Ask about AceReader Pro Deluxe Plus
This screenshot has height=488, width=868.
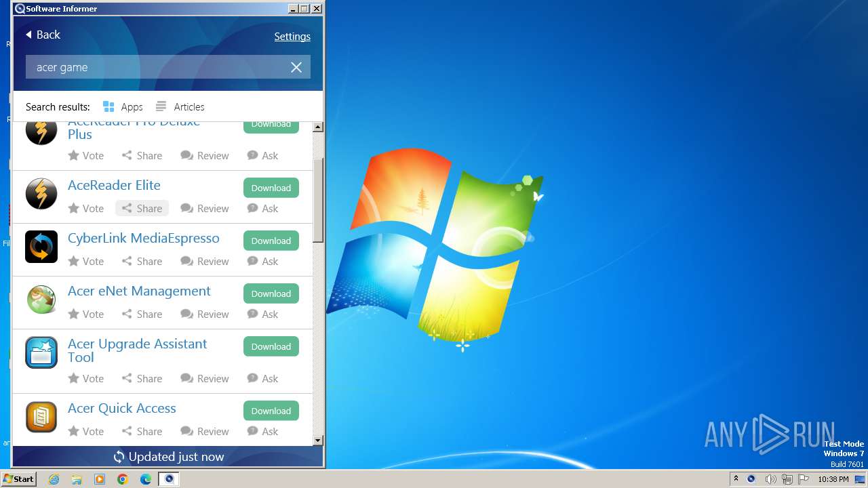[262, 156]
